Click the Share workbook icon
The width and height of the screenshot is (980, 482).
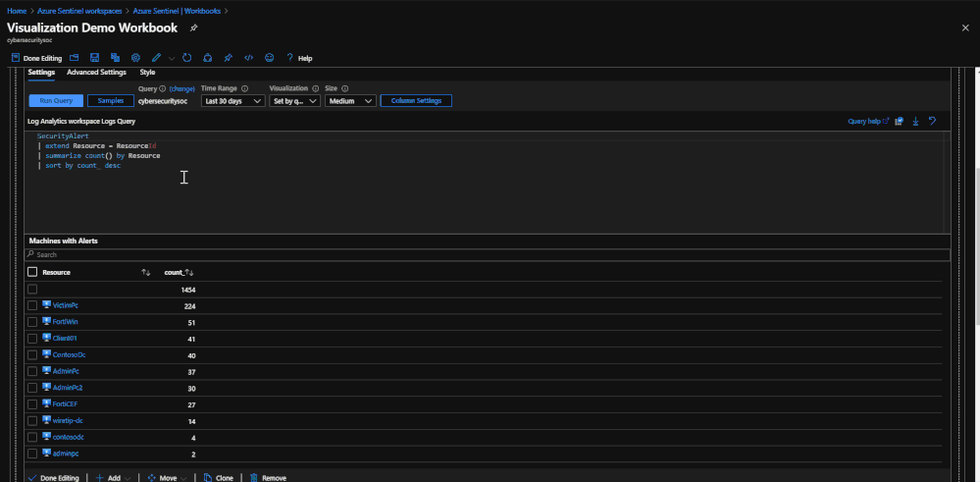coord(208,58)
